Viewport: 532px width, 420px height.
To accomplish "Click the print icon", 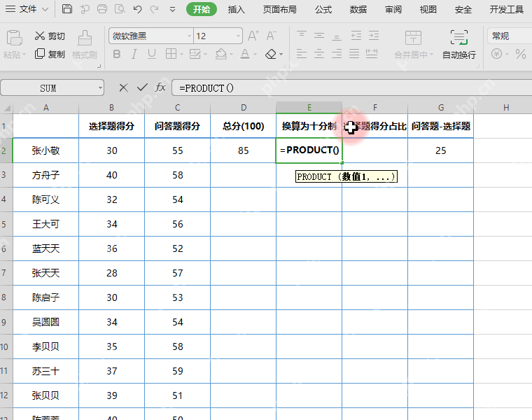I will pos(102,9).
